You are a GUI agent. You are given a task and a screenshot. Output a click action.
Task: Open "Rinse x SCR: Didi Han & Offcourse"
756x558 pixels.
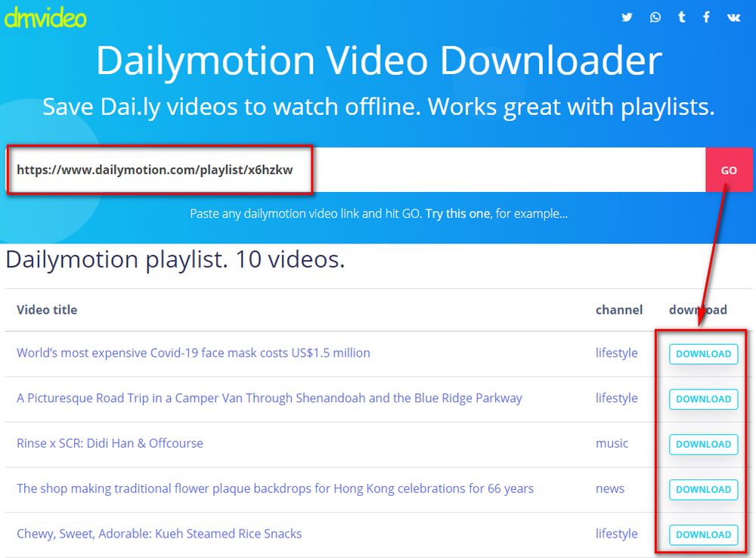[x=110, y=444]
